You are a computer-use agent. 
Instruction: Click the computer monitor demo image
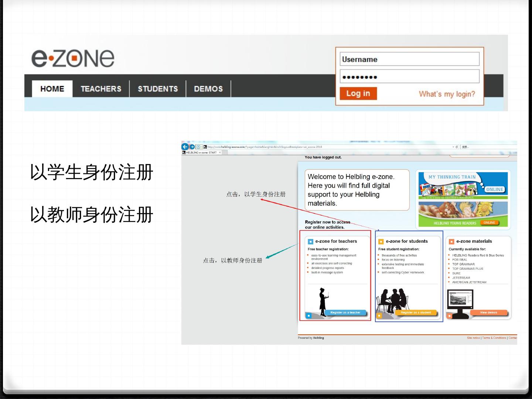pos(460,304)
